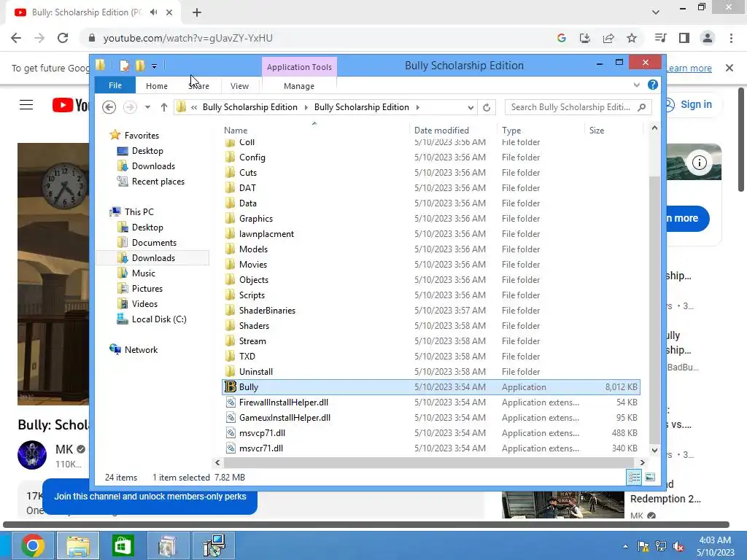This screenshot has width=747, height=560.
Task: Click the Bully application icon
Action: click(231, 386)
